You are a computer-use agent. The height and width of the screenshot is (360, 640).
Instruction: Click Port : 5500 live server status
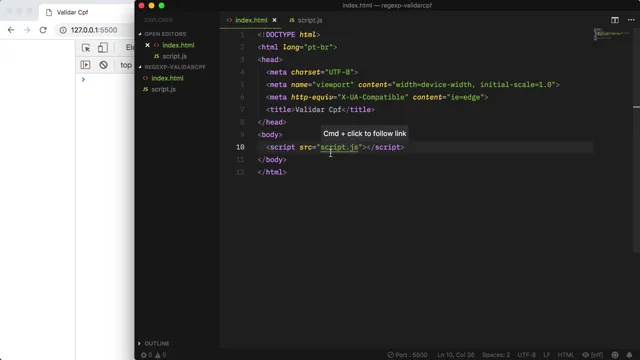click(407, 355)
